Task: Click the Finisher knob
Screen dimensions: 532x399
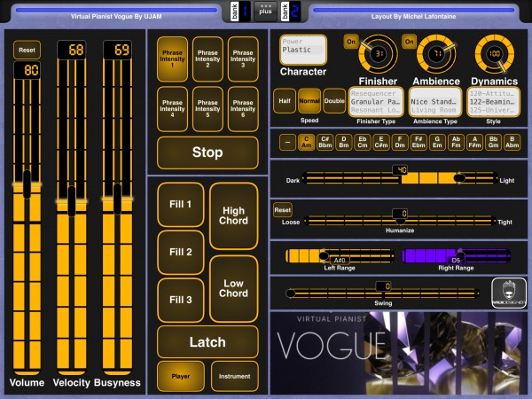Action: 378,54
